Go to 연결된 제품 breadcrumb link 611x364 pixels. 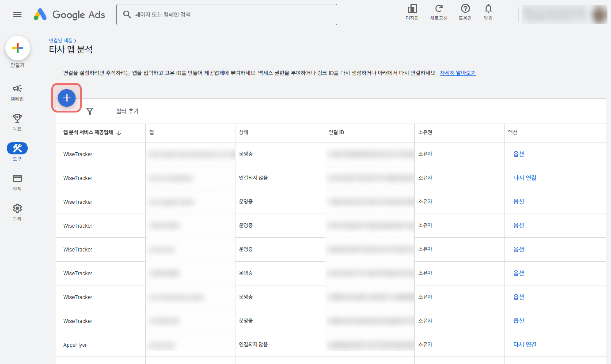pos(61,40)
